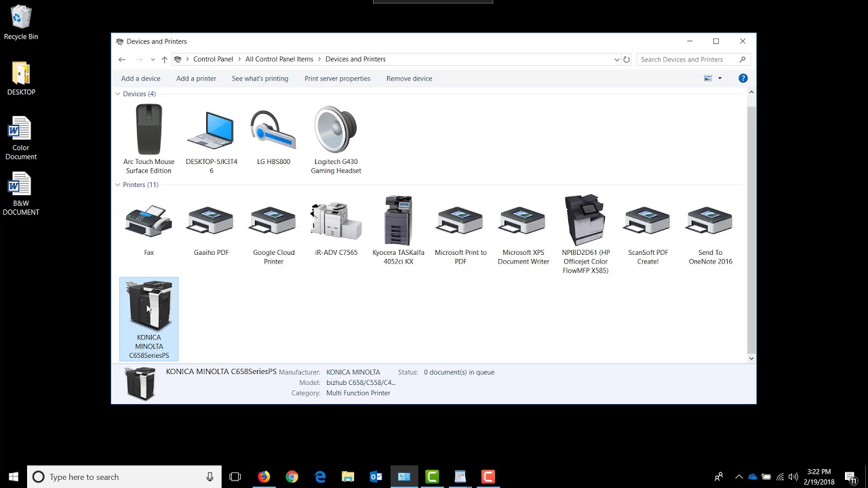This screenshot has width=868, height=488.
Task: Click Add a printer
Action: click(196, 79)
